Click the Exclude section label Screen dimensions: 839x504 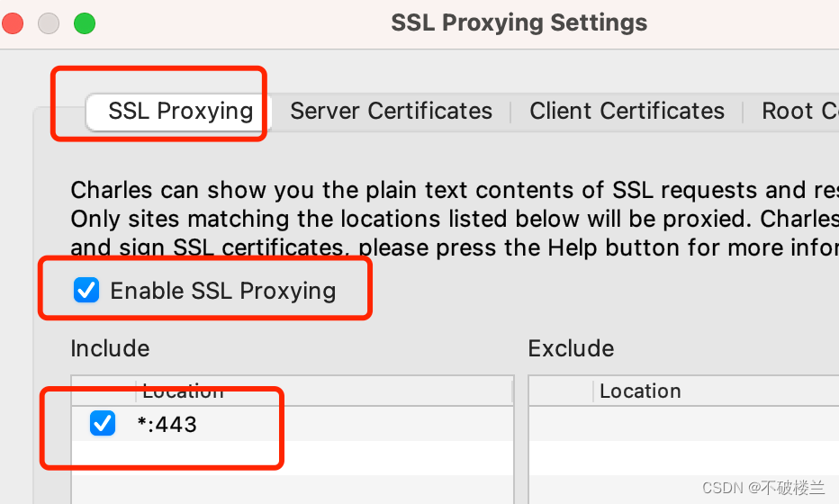[571, 348]
